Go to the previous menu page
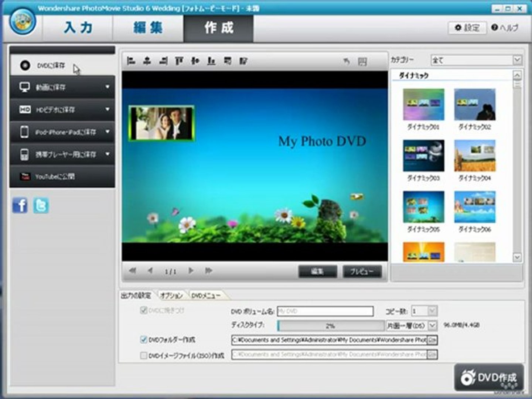Viewport: 532px width, 399px height. (150, 271)
